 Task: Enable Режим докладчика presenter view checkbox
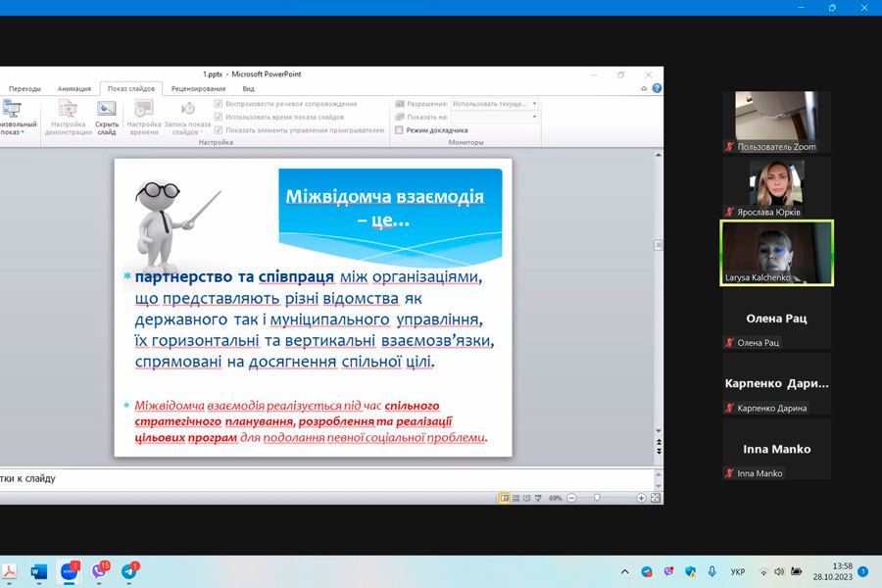point(399,129)
